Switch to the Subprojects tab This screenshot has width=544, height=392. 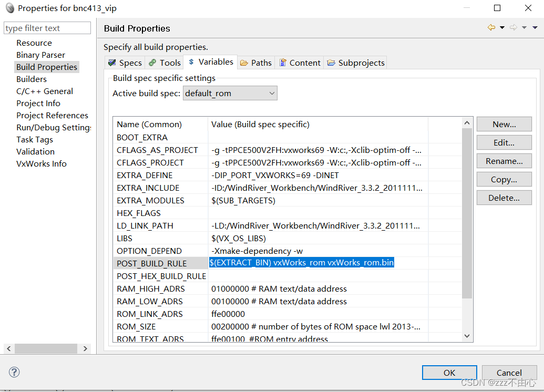356,63
